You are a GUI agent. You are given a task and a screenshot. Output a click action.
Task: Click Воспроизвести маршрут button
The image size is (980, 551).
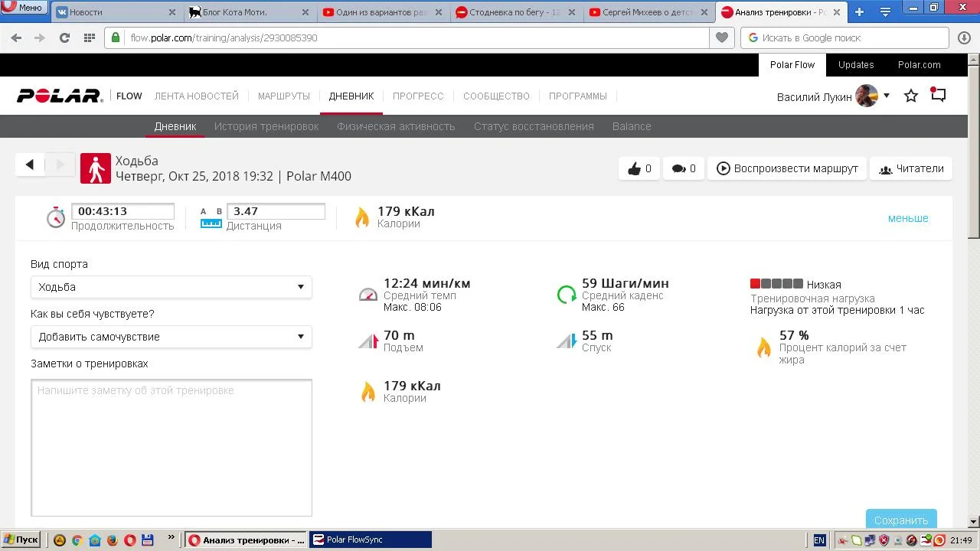click(786, 169)
